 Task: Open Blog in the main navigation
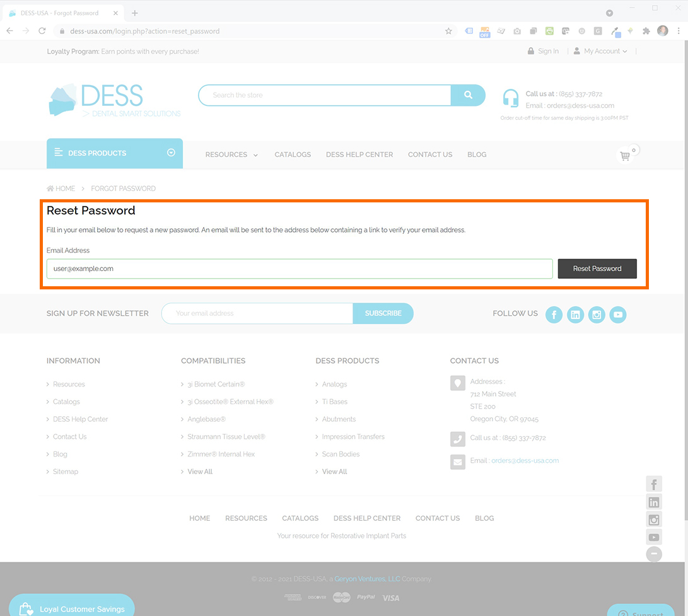[477, 154]
